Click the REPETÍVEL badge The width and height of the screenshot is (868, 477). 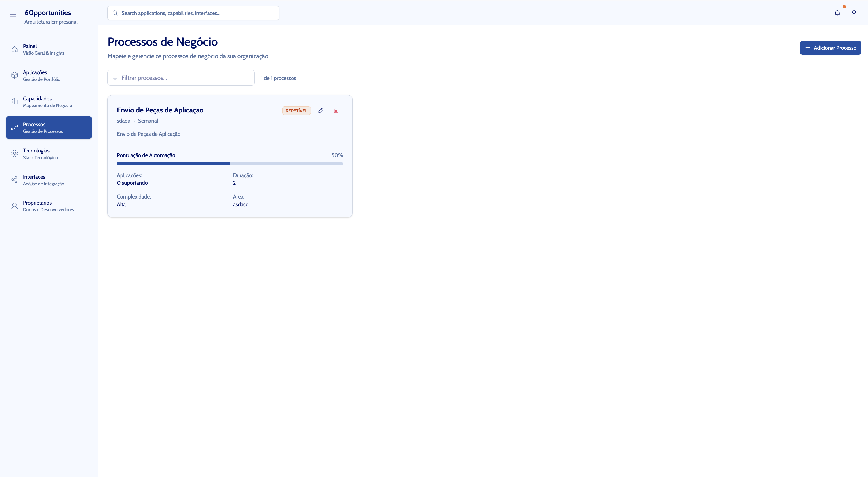point(296,111)
